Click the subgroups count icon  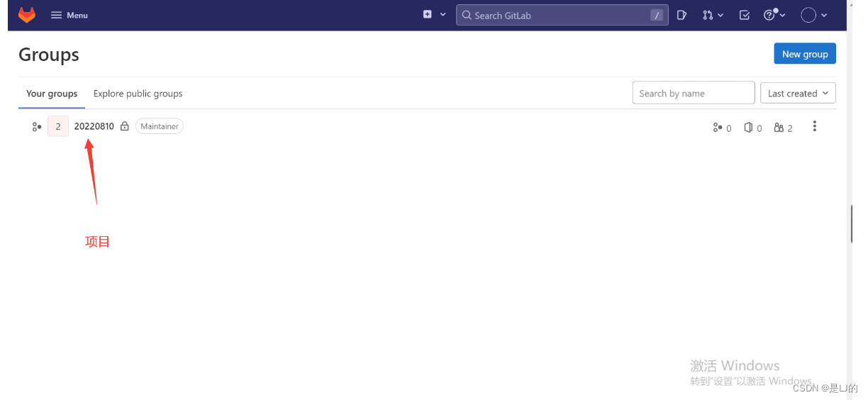(717, 128)
